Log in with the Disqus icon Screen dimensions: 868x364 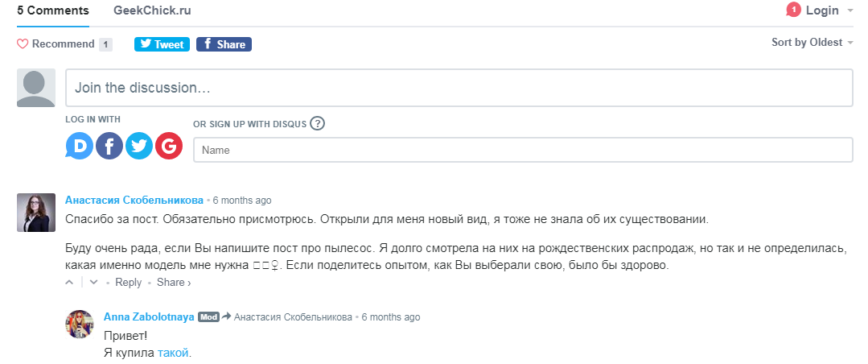[x=80, y=147]
